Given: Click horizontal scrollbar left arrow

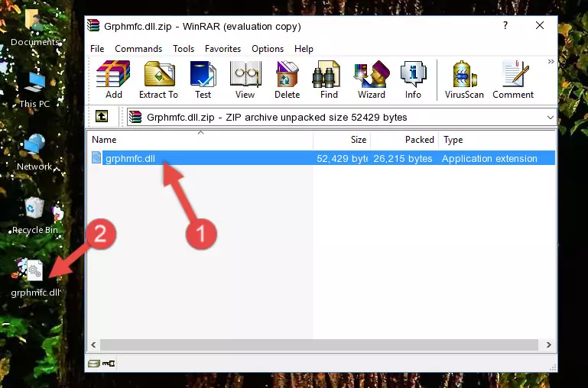Looking at the screenshot, I should [x=93, y=344].
